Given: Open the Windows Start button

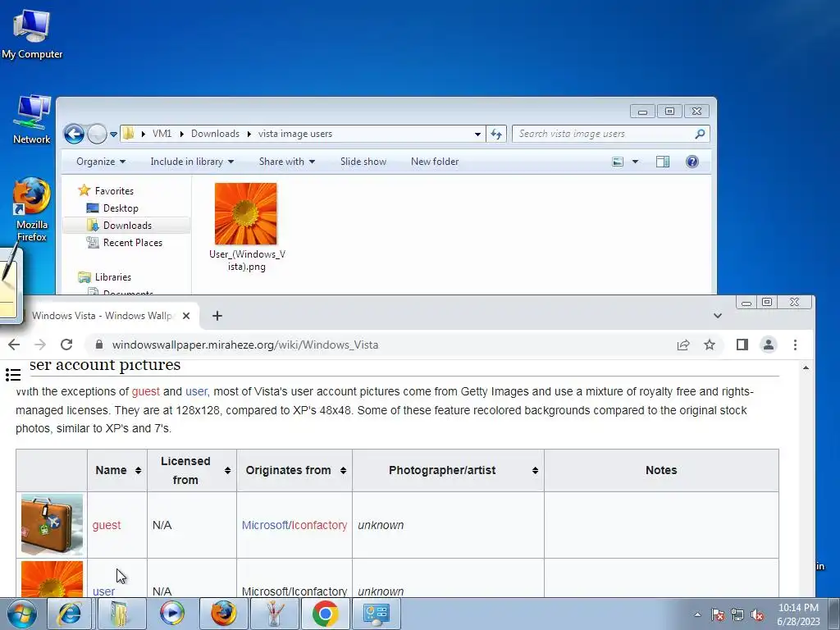Looking at the screenshot, I should [21, 614].
